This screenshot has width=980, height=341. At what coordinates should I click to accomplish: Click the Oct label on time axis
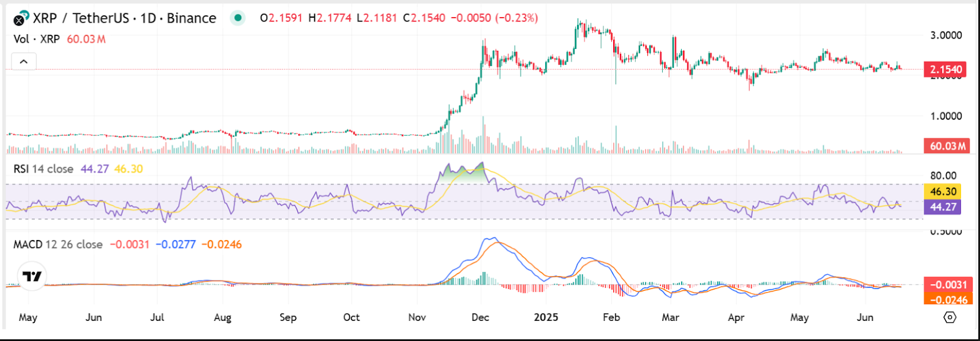point(352,317)
